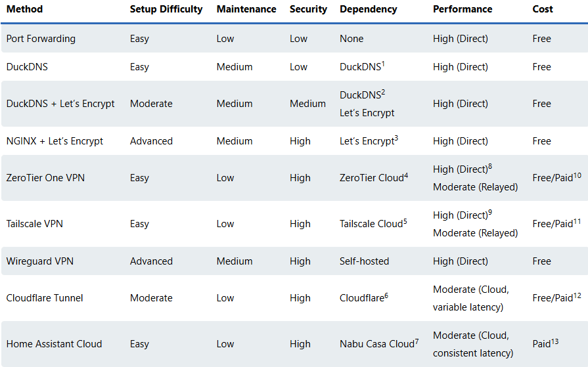Click footnote 9 in Tailscale performance cell
This screenshot has height=367, width=588.
(490, 212)
